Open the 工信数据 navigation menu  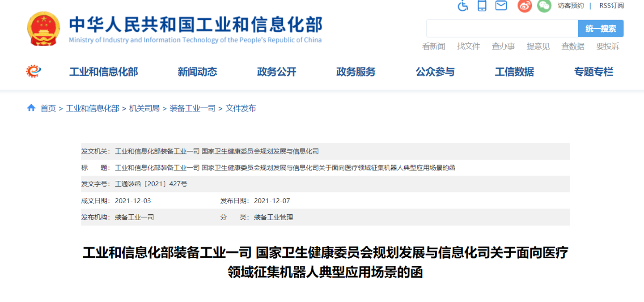514,72
